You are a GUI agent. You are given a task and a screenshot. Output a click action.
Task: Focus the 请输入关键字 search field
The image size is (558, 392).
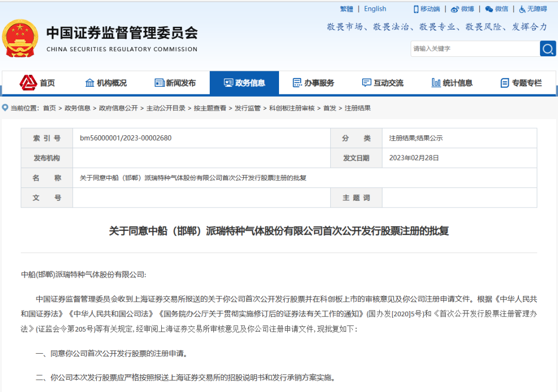pyautogui.click(x=475, y=49)
